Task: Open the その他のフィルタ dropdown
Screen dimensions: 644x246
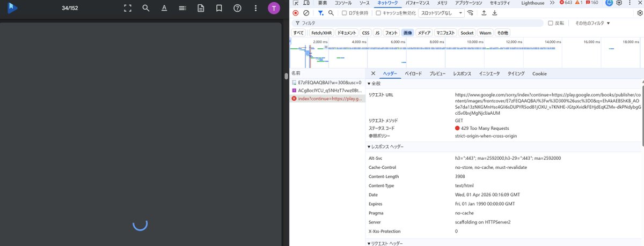Action: [592, 23]
